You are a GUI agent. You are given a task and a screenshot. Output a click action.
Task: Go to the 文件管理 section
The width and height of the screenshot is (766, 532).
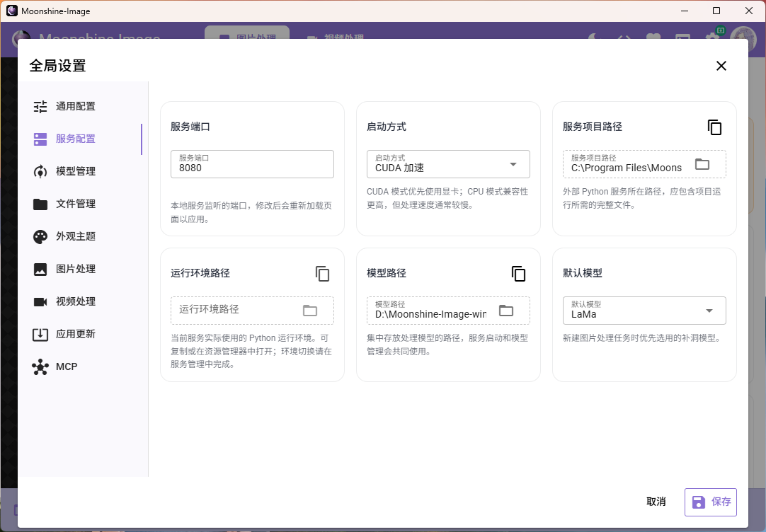pos(81,204)
